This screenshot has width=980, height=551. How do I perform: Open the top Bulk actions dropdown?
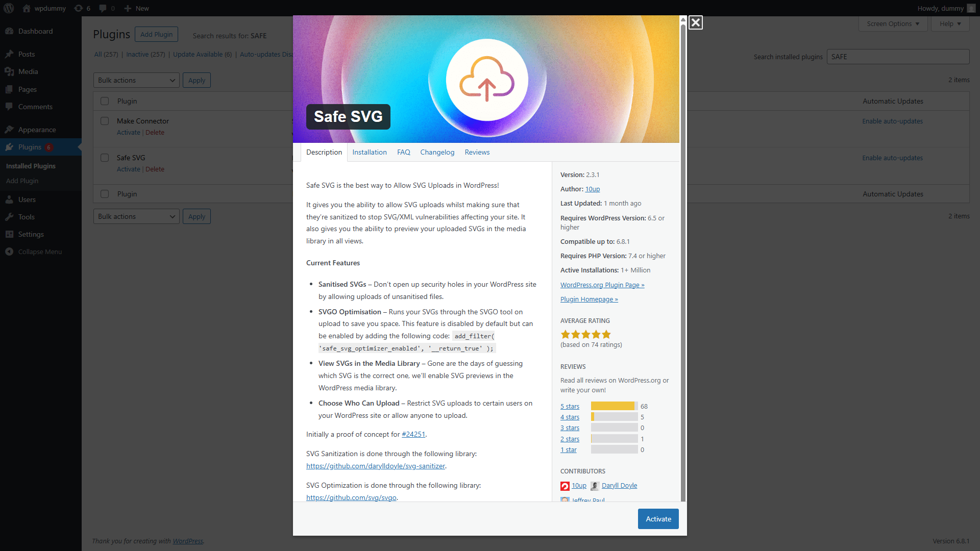coord(136,80)
